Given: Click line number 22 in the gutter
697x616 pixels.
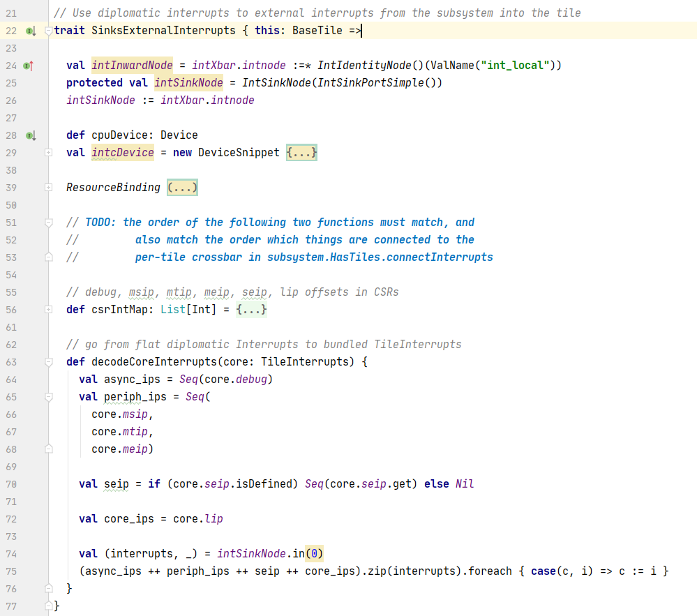Looking at the screenshot, I should [x=11, y=31].
